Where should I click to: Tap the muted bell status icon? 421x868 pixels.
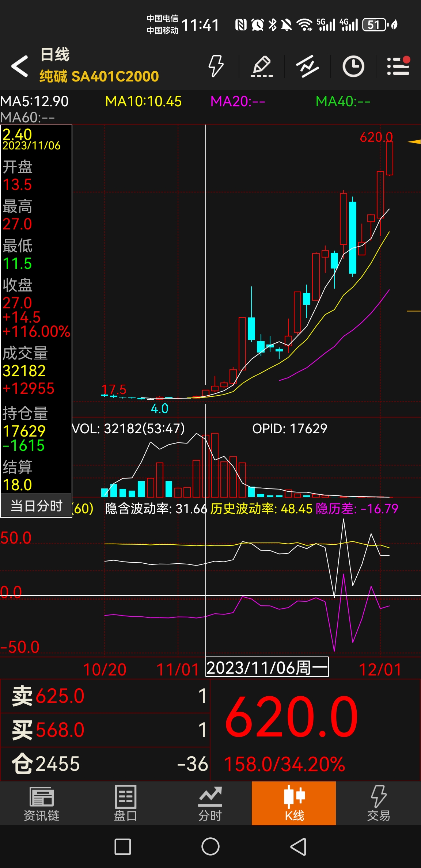(286, 24)
